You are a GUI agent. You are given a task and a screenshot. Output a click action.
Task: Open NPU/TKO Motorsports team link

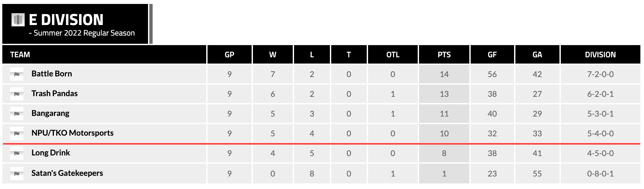[72, 133]
